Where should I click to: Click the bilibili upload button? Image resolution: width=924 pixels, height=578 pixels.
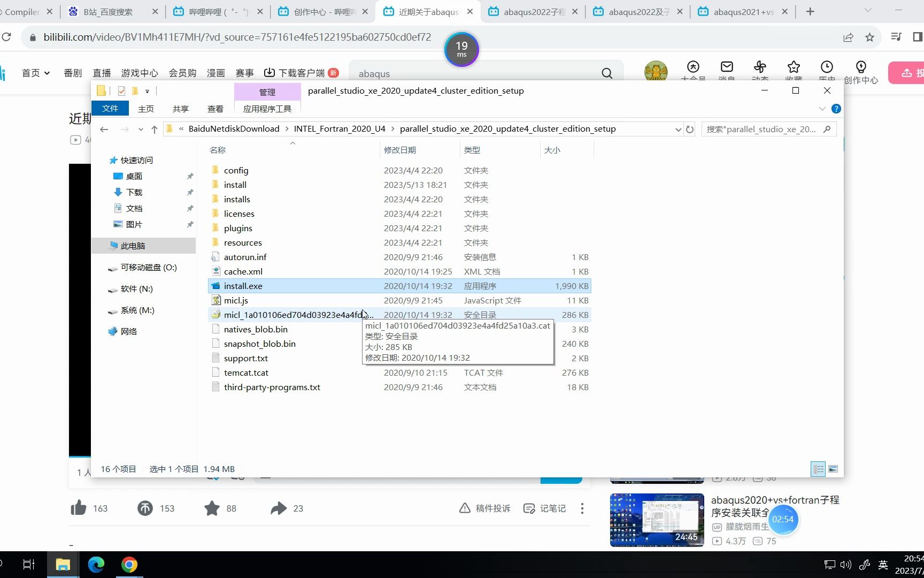point(907,73)
